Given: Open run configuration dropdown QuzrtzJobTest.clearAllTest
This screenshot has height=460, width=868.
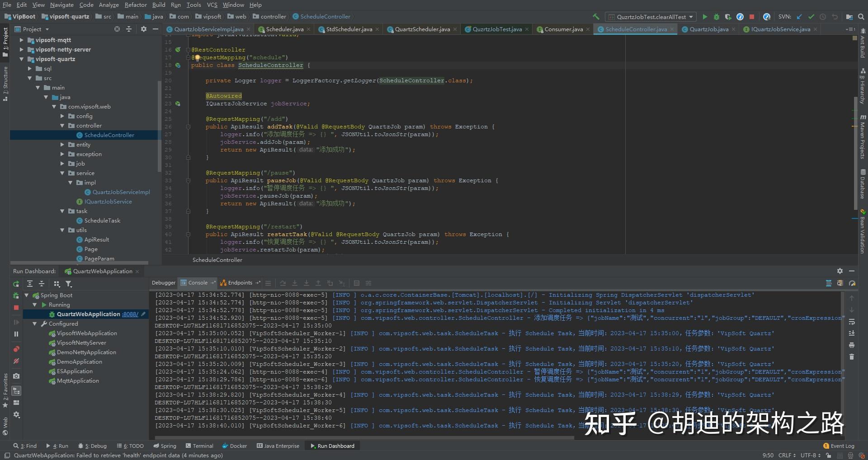Looking at the screenshot, I should tap(651, 17).
